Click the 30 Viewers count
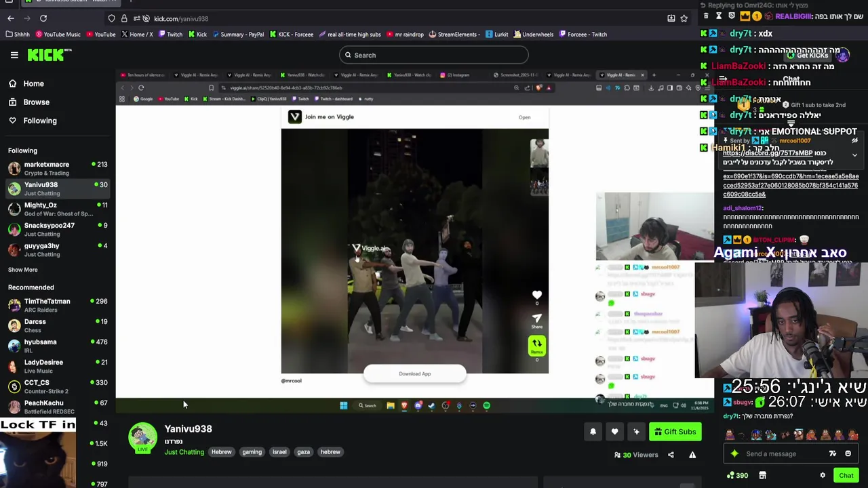The width and height of the screenshot is (868, 488). 636,455
